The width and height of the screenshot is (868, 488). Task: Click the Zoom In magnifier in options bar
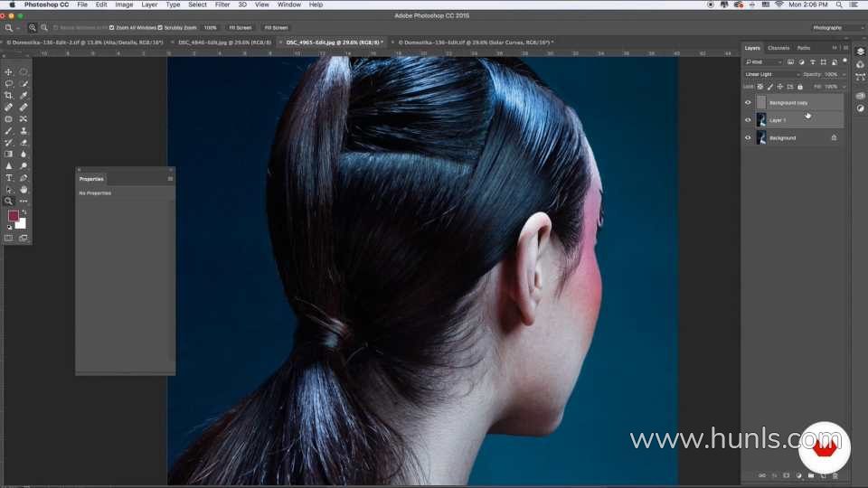point(33,28)
